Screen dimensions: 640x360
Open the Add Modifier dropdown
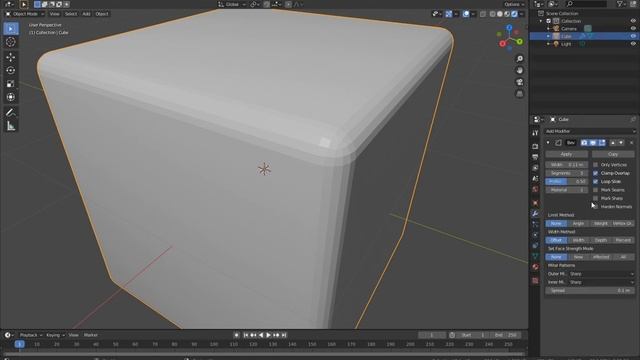pos(590,131)
